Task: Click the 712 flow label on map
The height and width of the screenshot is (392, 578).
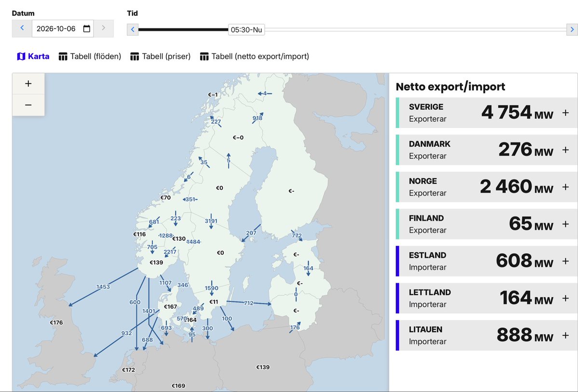Action: click(248, 303)
